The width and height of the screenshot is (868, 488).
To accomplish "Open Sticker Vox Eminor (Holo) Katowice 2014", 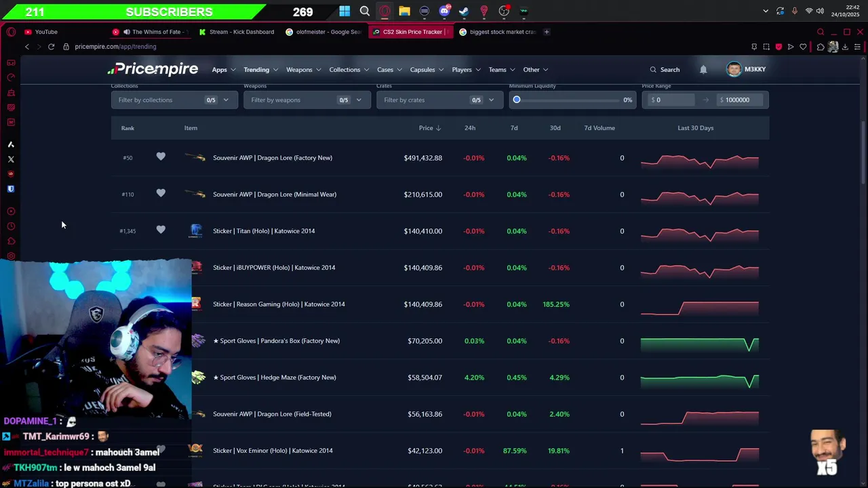I will (273, 451).
